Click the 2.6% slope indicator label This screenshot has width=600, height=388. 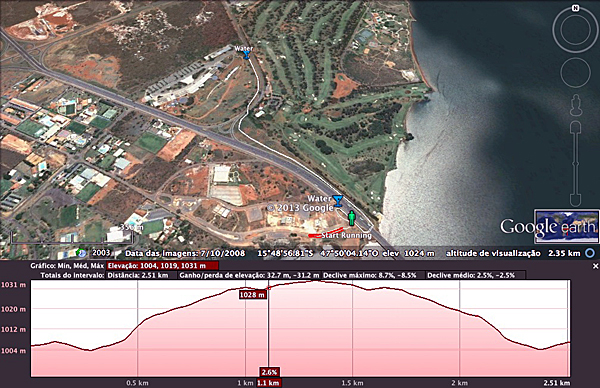(269, 372)
